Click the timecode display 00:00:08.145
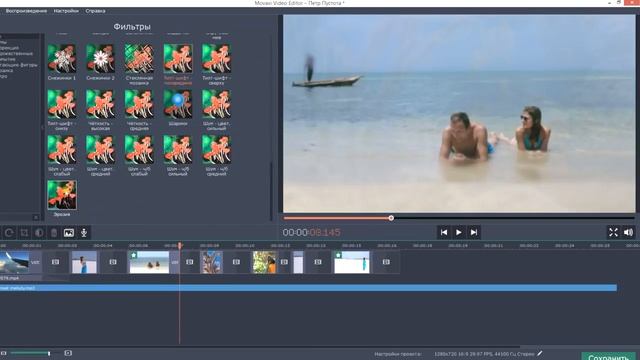The height and width of the screenshot is (360, 640). (311, 232)
